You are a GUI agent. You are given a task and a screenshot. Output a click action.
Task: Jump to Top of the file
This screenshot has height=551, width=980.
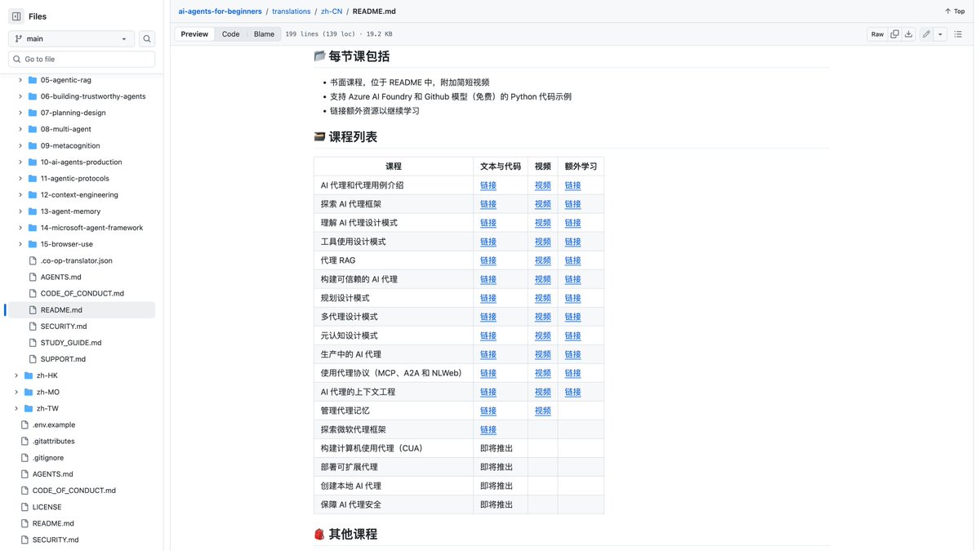tap(955, 11)
